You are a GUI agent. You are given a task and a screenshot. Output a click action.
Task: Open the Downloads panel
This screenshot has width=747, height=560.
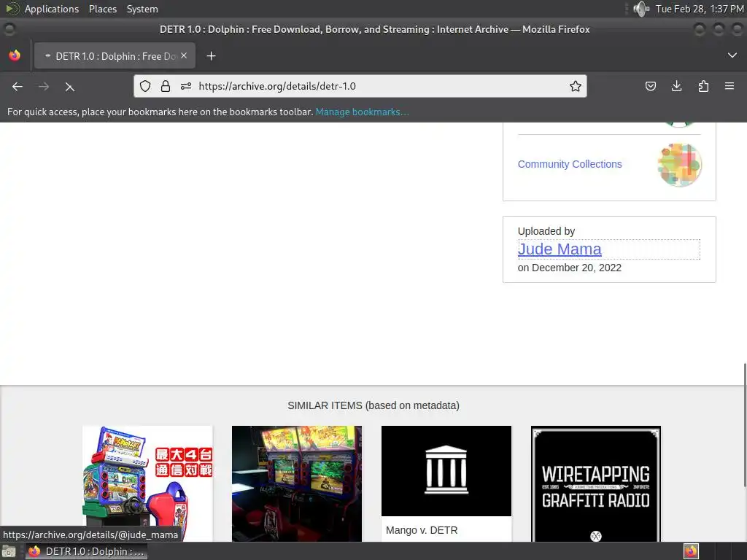click(x=676, y=86)
